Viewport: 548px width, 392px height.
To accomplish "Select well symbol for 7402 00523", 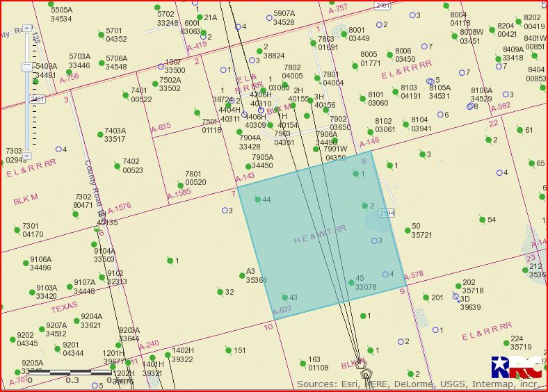I will [x=117, y=165].
